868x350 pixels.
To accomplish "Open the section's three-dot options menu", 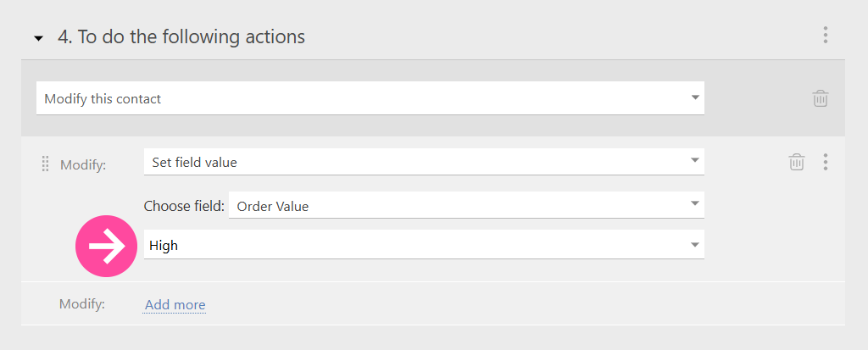I will pos(826,35).
